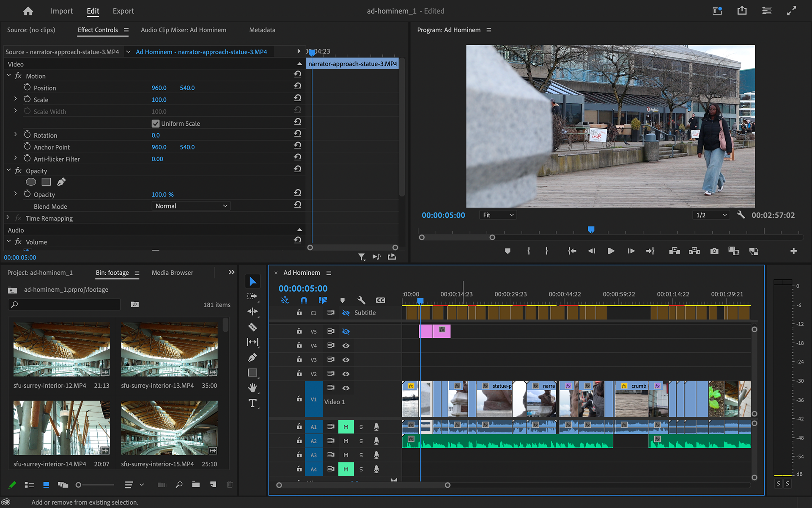
Task: Click the bin search field
Action: click(64, 304)
